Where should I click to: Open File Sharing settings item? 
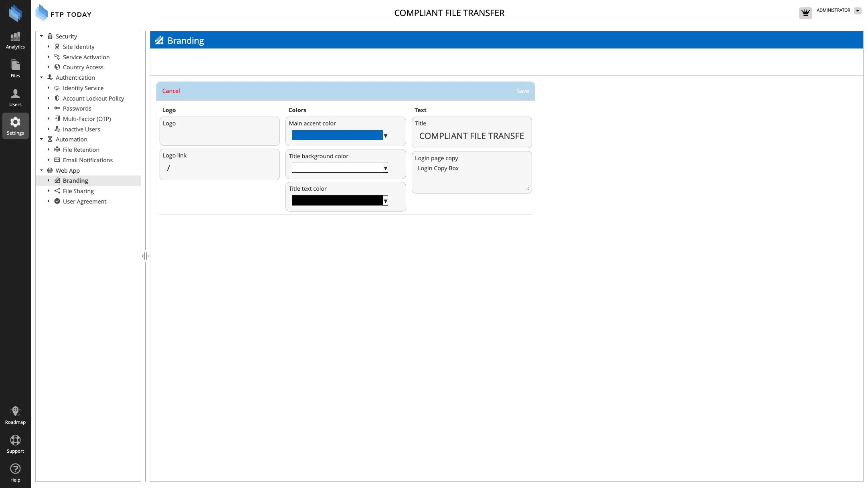[78, 191]
